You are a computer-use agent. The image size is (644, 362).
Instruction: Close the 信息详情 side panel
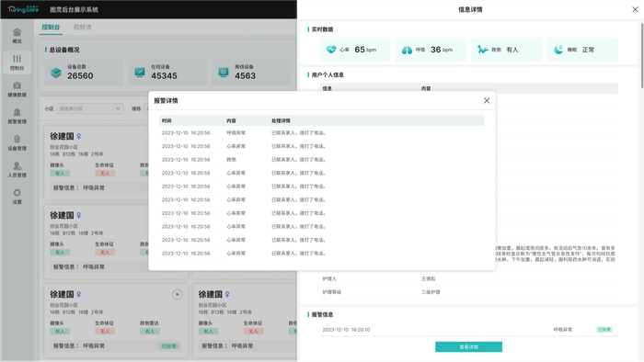click(635, 9)
